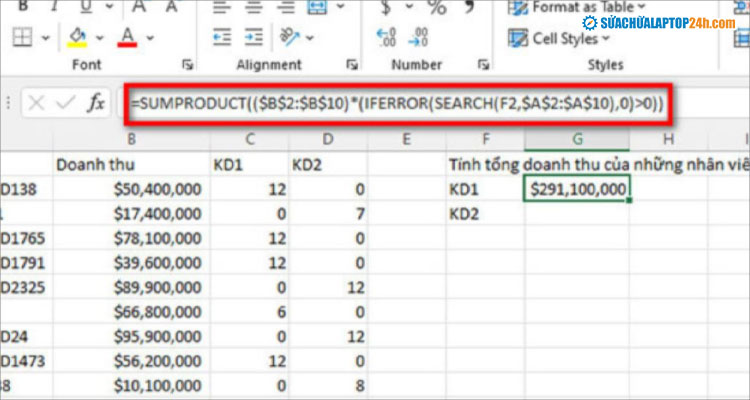Open the Alignment settings dialog launcher
Screen dimensions: 750x400
point(352,65)
